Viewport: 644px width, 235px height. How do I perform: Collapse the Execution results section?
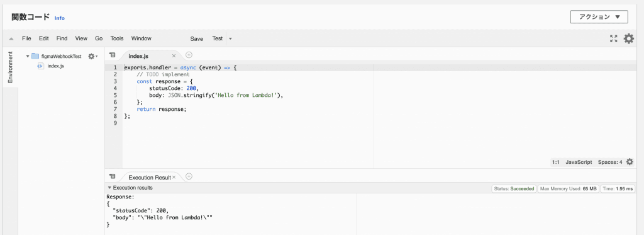[109, 188]
